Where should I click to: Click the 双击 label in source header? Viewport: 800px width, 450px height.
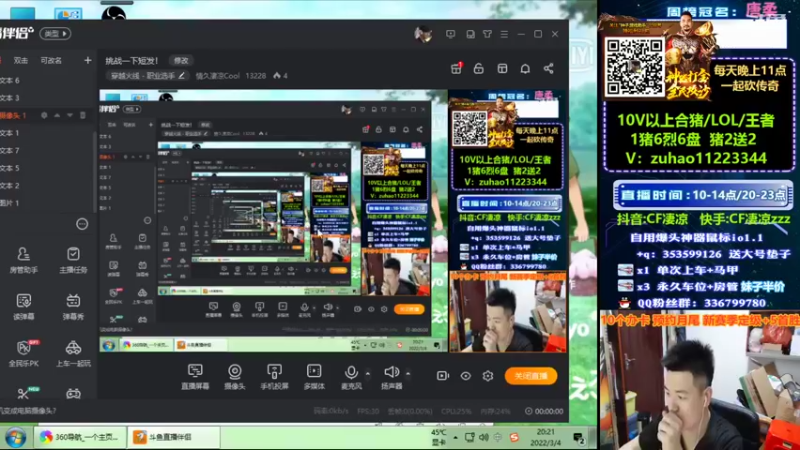(21, 60)
